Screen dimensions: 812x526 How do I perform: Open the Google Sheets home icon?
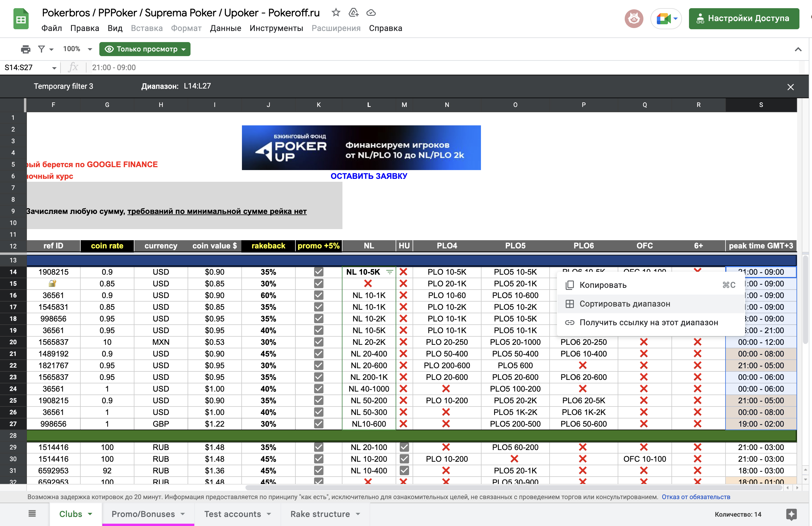click(x=21, y=19)
